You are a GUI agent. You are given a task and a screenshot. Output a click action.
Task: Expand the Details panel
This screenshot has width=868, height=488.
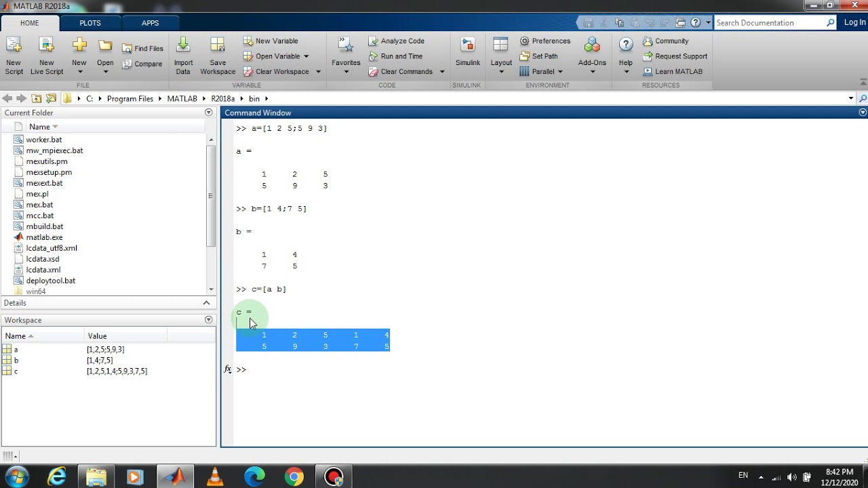pos(207,303)
